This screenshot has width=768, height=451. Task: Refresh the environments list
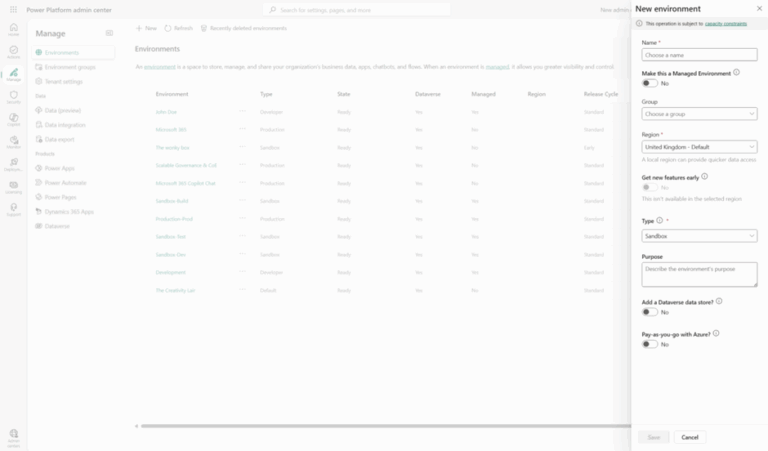[179, 28]
